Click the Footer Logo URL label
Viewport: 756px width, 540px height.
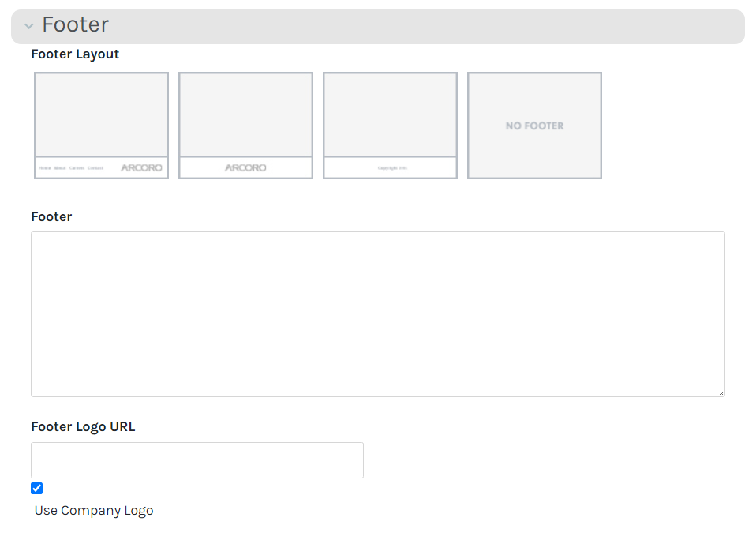tap(83, 427)
